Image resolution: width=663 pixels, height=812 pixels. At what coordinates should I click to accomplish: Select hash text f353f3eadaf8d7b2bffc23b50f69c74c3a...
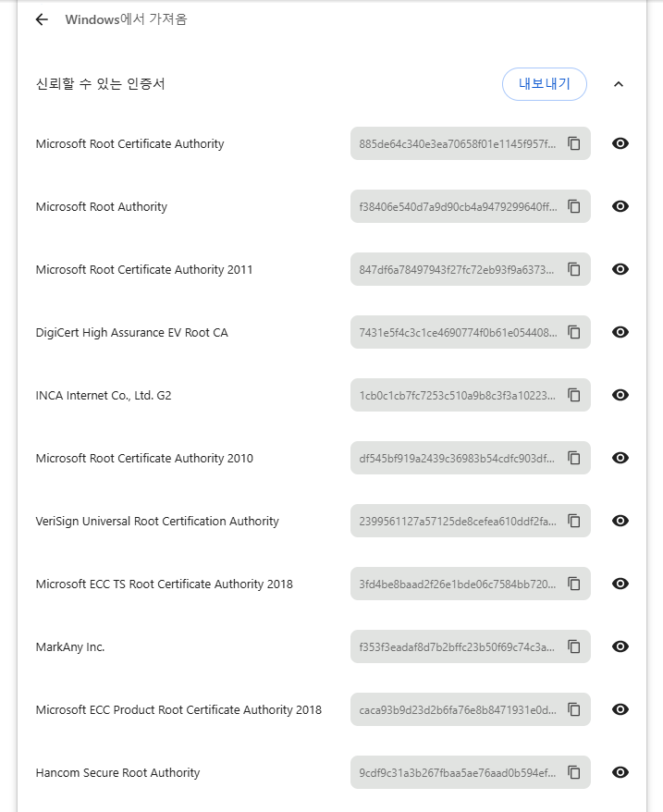[x=457, y=646]
